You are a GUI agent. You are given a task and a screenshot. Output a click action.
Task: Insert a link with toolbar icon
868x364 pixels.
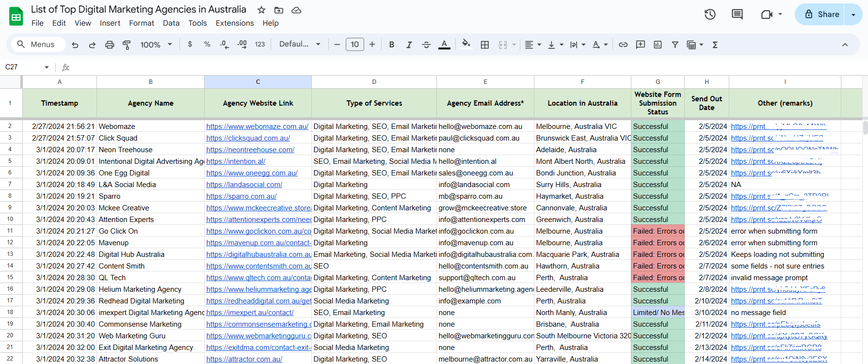point(623,45)
